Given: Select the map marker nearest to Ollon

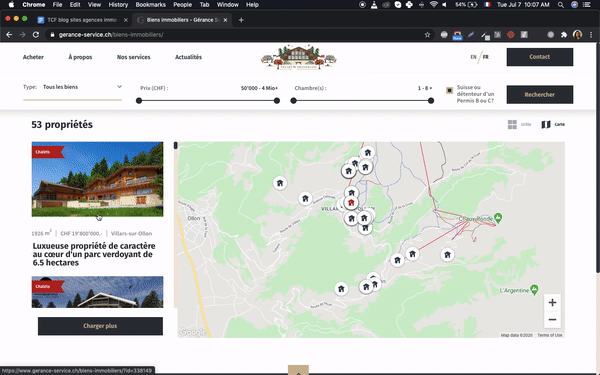Looking at the screenshot, I should 280,183.
